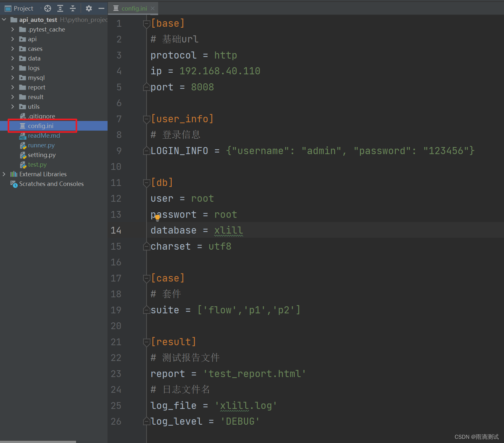Fold the [user_info] section
The height and width of the screenshot is (443, 504).
[147, 119]
